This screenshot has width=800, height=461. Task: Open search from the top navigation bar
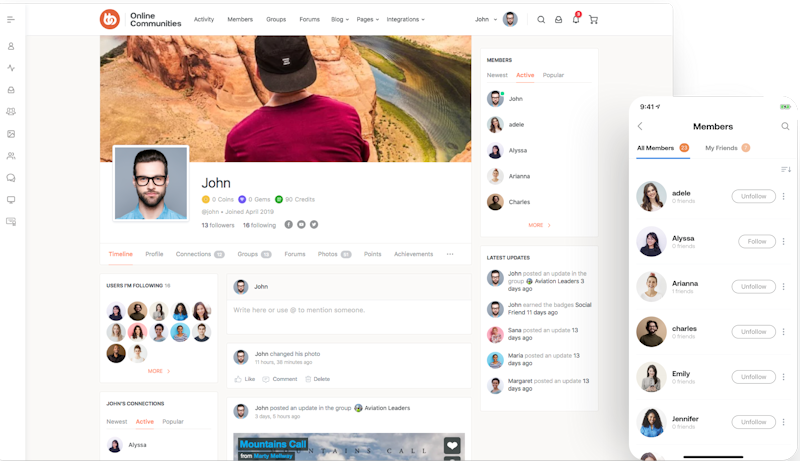click(541, 19)
